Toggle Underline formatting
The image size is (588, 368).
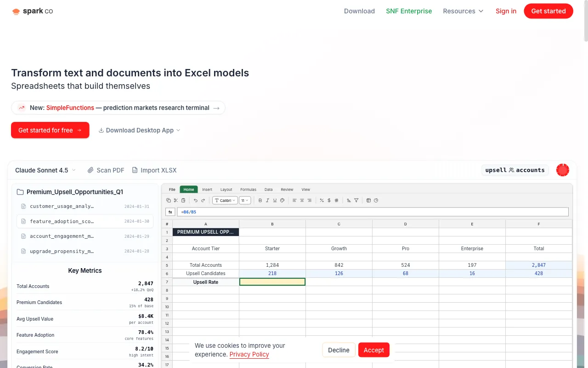[x=275, y=200]
